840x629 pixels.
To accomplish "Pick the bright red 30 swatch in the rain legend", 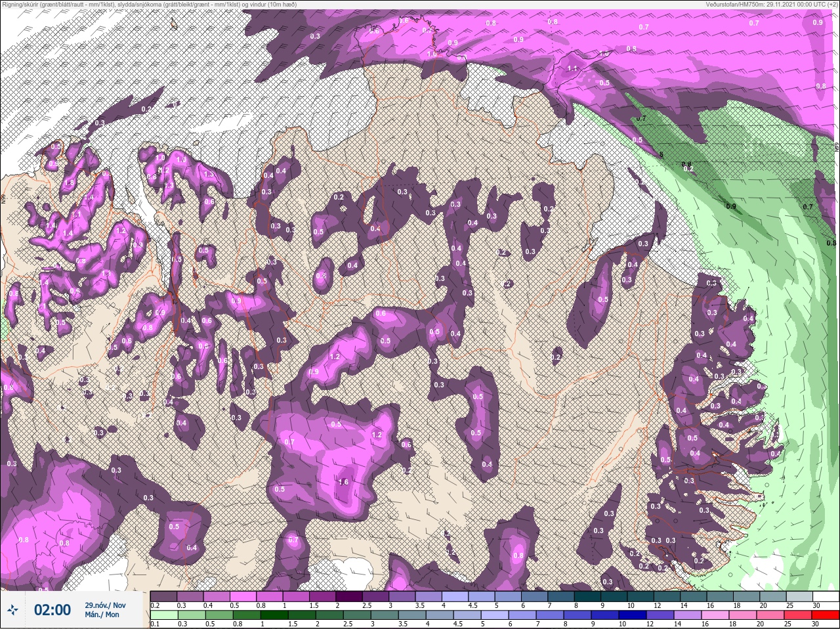I will coord(826,615).
